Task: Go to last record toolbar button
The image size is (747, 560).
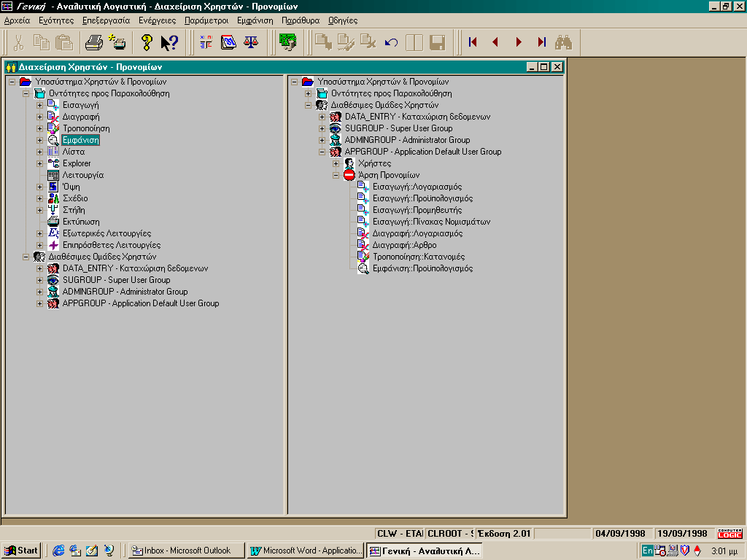Action: (542, 42)
